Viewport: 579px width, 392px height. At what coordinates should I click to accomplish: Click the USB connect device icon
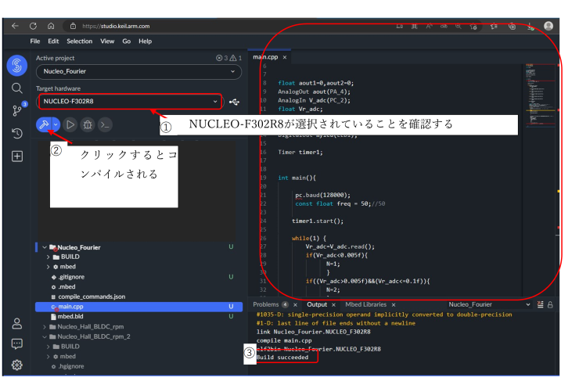tap(234, 102)
